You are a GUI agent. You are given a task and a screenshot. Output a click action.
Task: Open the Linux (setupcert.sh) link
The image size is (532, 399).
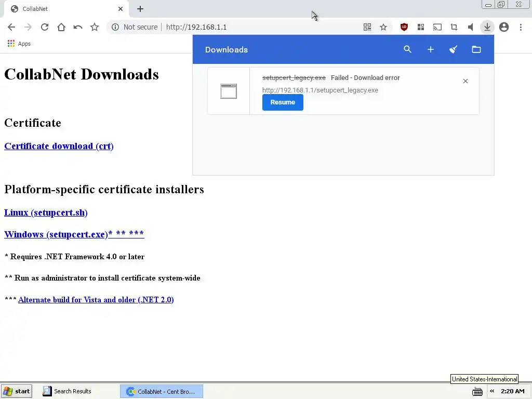(x=46, y=212)
